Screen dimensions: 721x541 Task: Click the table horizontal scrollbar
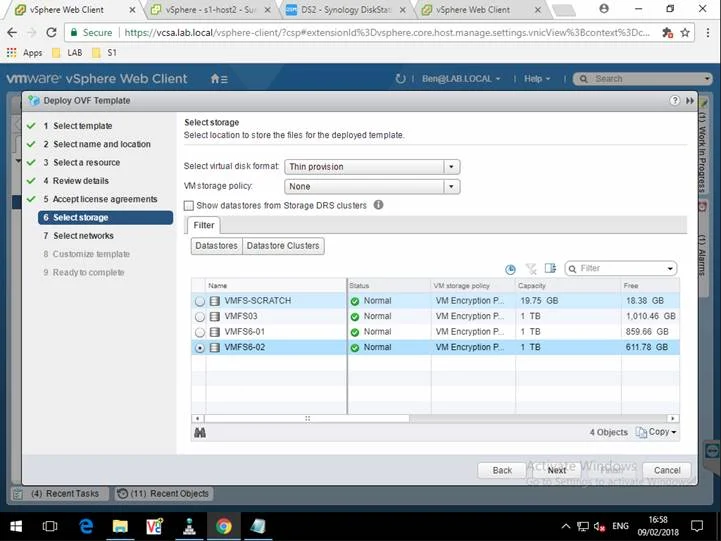[307, 419]
